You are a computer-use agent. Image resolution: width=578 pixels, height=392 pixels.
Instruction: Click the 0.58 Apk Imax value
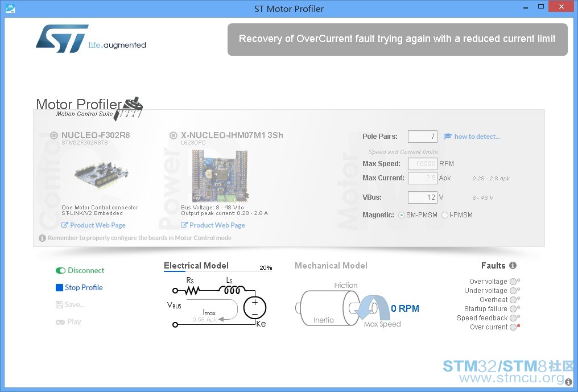pos(205,320)
